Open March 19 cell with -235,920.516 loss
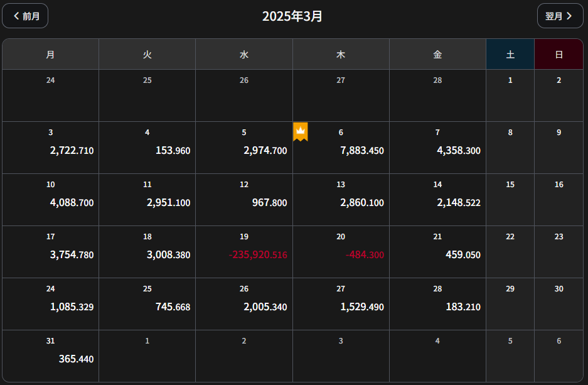Viewport: 588px width, 385px height. (244, 252)
